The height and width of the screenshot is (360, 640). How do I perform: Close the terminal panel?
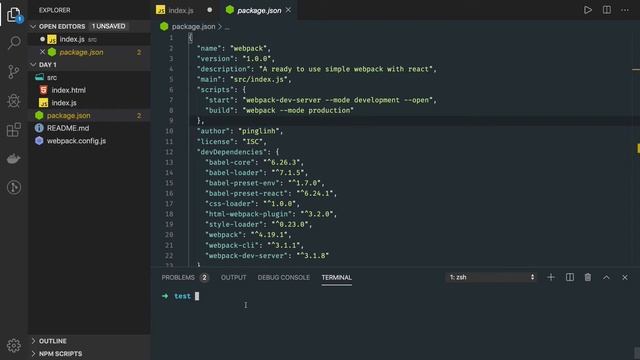(x=624, y=277)
